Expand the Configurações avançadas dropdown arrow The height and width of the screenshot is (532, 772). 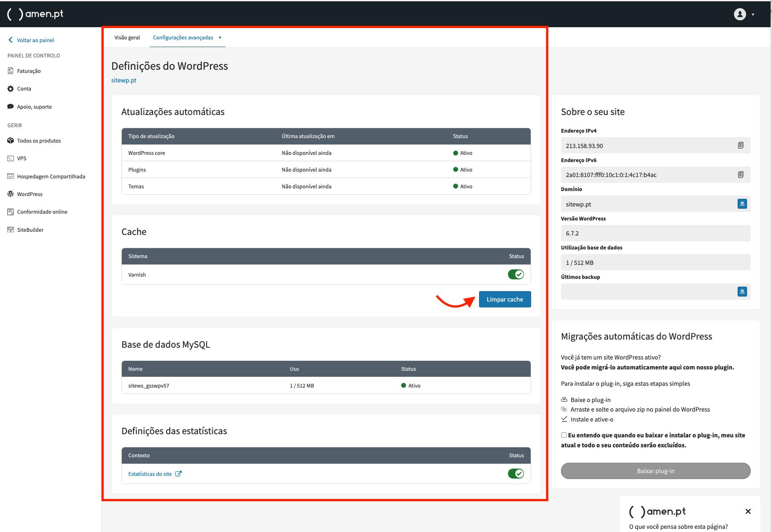[x=220, y=38]
